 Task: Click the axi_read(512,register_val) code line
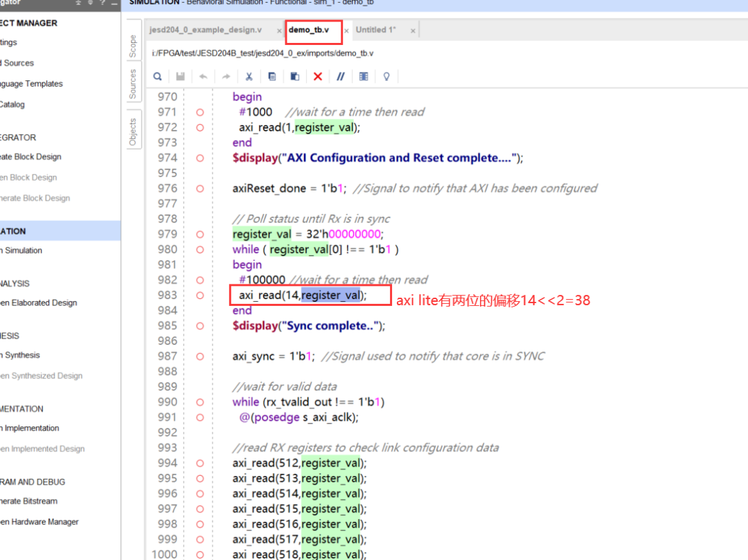pyautogui.click(x=300, y=463)
